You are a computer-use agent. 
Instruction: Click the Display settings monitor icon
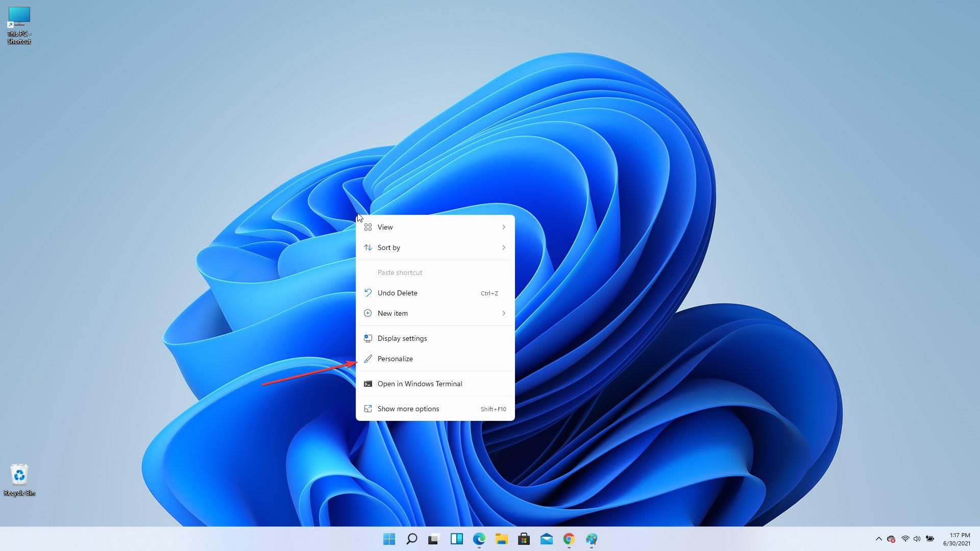point(367,338)
